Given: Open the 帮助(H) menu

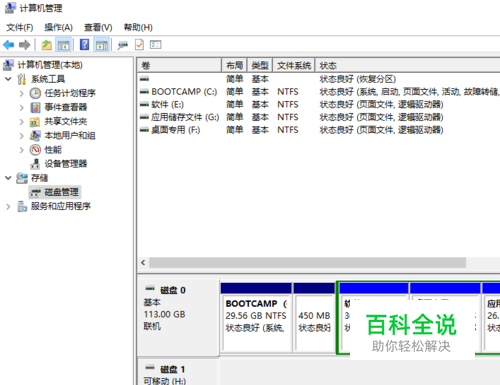Looking at the screenshot, I should [138, 27].
